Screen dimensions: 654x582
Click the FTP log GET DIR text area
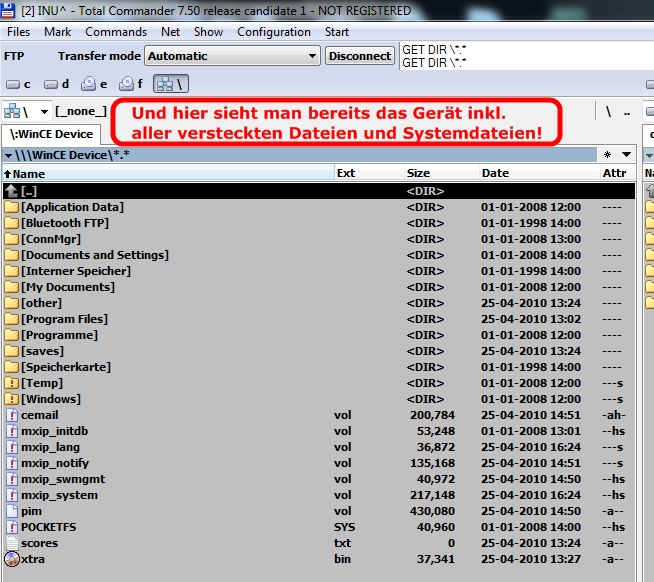click(526, 56)
